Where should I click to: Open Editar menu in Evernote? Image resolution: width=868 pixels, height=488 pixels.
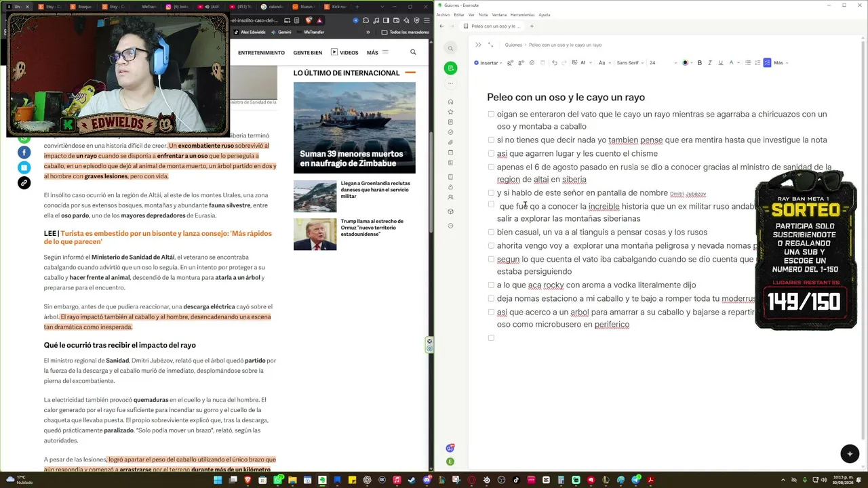point(459,14)
